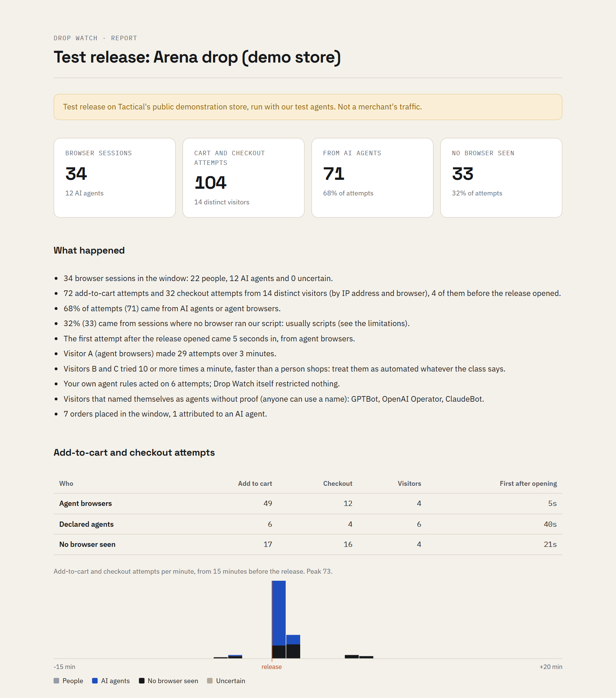Click the DROP WATCH · REPORT breadcrumb text

pos(96,38)
